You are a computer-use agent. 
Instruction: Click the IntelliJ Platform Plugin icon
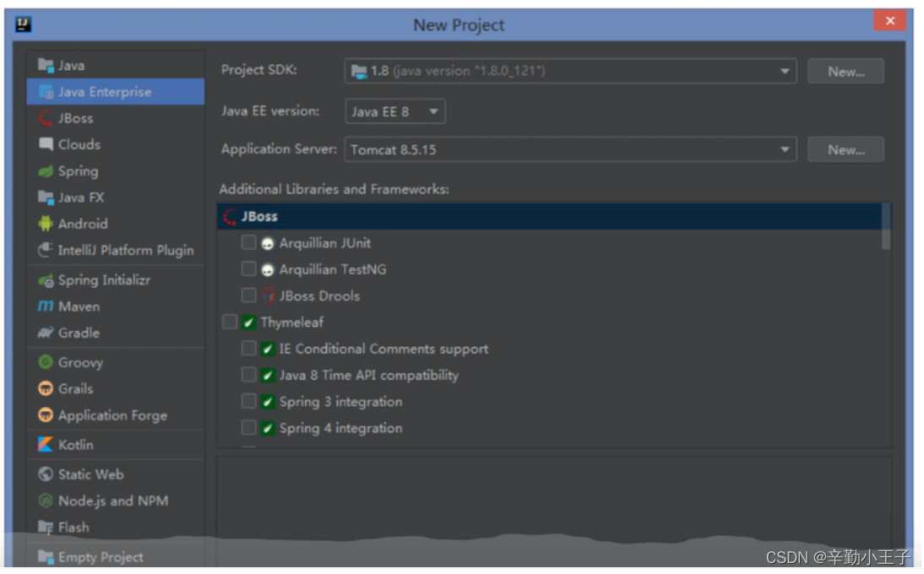point(46,250)
